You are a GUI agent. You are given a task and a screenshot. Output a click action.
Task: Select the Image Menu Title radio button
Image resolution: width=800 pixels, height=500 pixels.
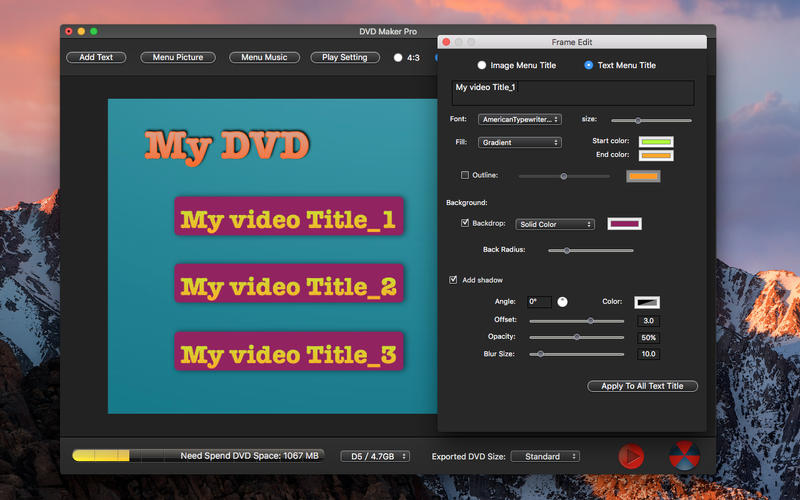coord(482,65)
